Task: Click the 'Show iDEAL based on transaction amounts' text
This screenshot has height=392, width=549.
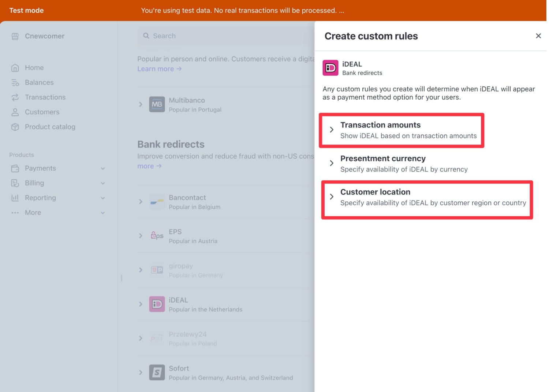Action: [x=408, y=136]
